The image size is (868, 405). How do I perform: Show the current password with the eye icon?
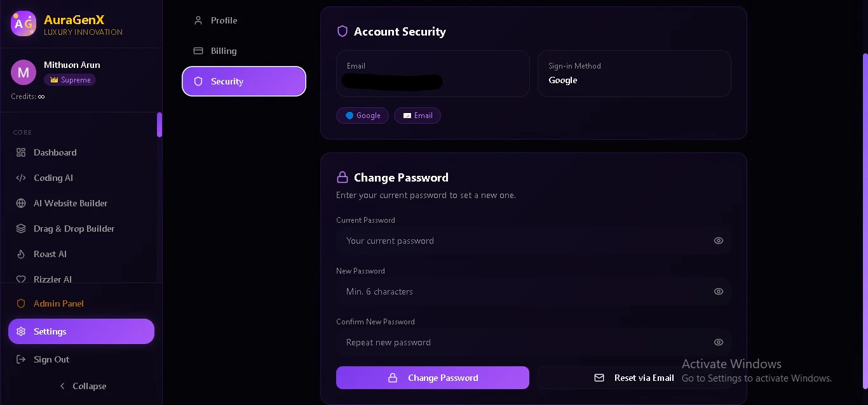719,241
